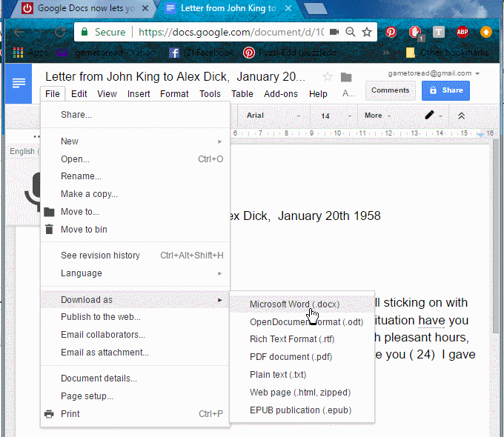Open the Add-ons menu
This screenshot has width=504, height=437.
click(281, 94)
